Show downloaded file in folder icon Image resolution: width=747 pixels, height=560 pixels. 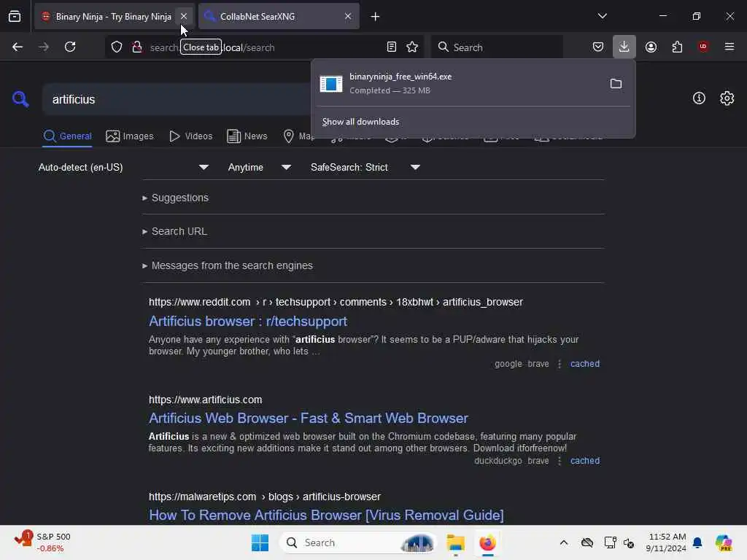click(616, 84)
